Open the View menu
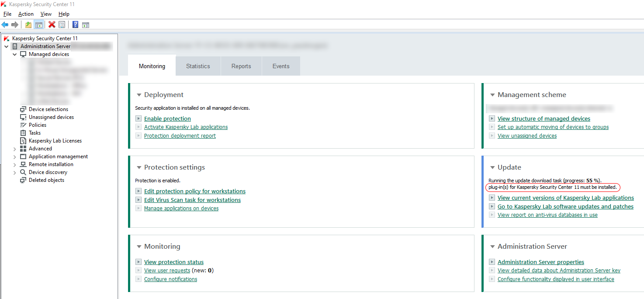 pyautogui.click(x=46, y=14)
